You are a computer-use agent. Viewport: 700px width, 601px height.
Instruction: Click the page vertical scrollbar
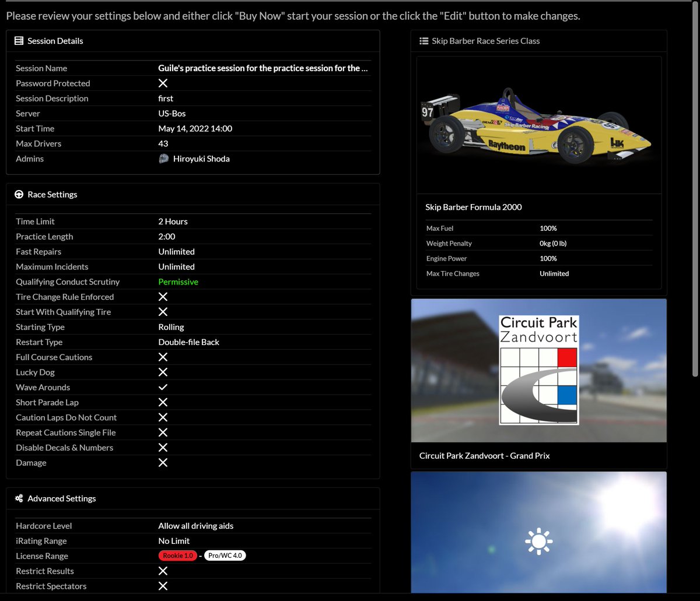[695, 189]
